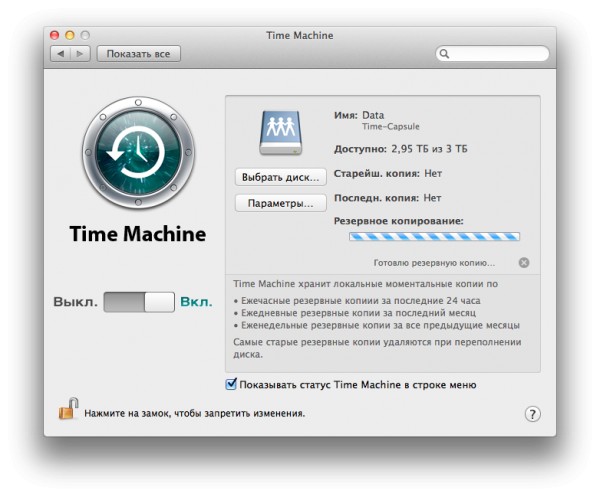Click the Выкл. label next to the switch
The height and width of the screenshot is (497, 600).
75,302
